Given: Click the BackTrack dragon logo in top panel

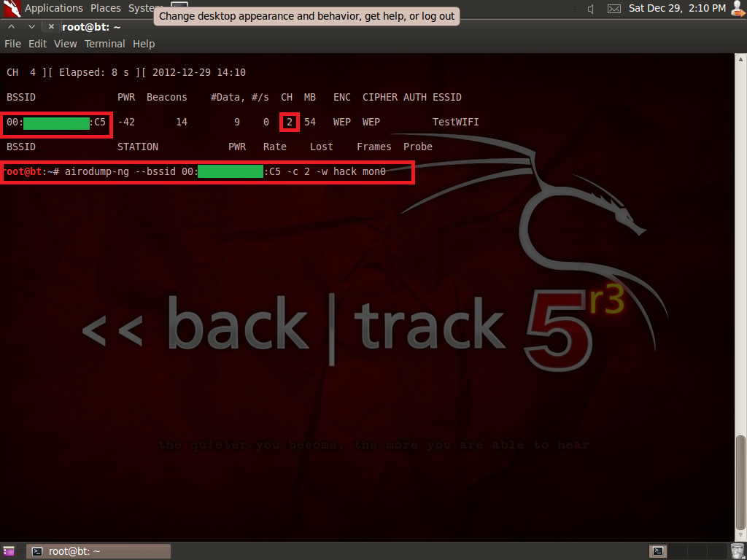Looking at the screenshot, I should (x=12, y=8).
